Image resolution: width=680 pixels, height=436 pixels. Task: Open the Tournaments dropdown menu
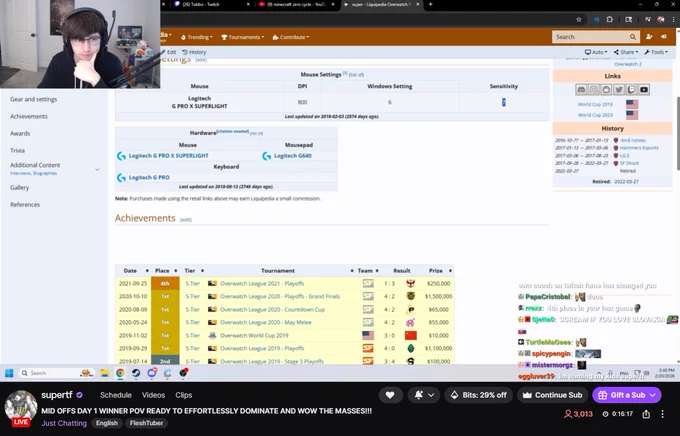tap(243, 37)
